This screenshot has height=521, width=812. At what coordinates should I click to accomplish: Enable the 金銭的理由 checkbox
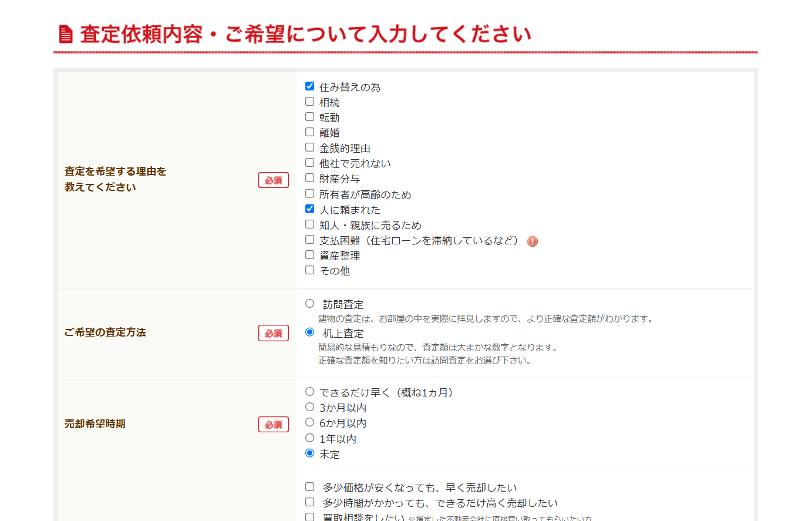click(309, 147)
